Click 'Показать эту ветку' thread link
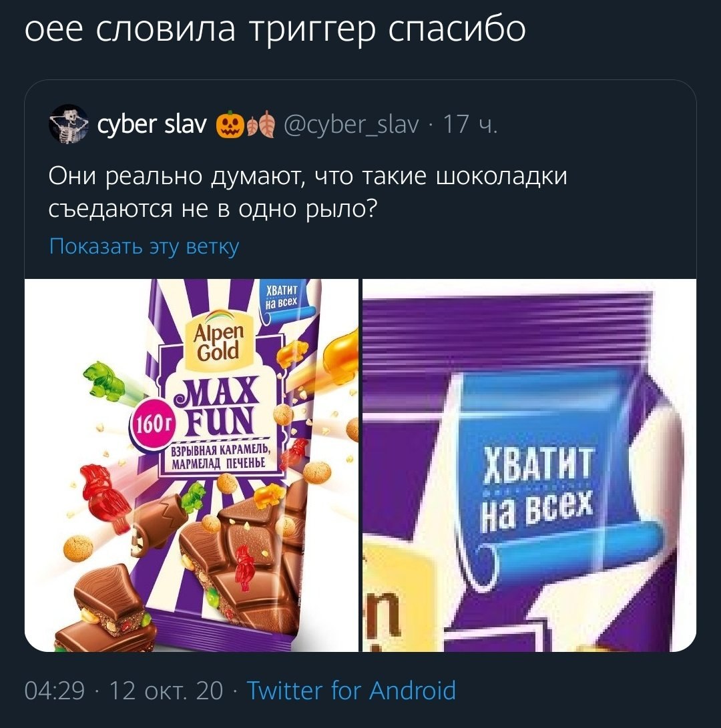The width and height of the screenshot is (721, 728). tap(144, 246)
